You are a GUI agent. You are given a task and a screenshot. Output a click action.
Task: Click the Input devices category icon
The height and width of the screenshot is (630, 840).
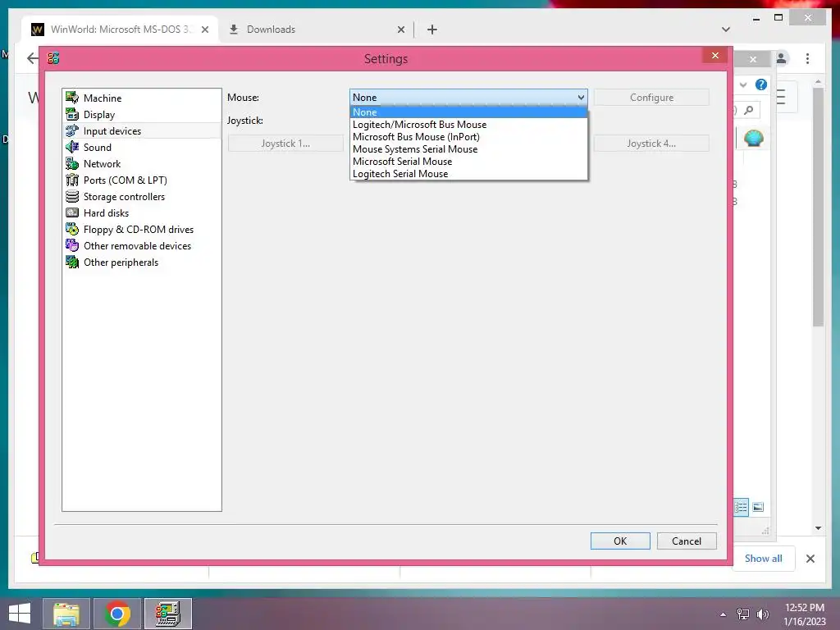(x=72, y=130)
